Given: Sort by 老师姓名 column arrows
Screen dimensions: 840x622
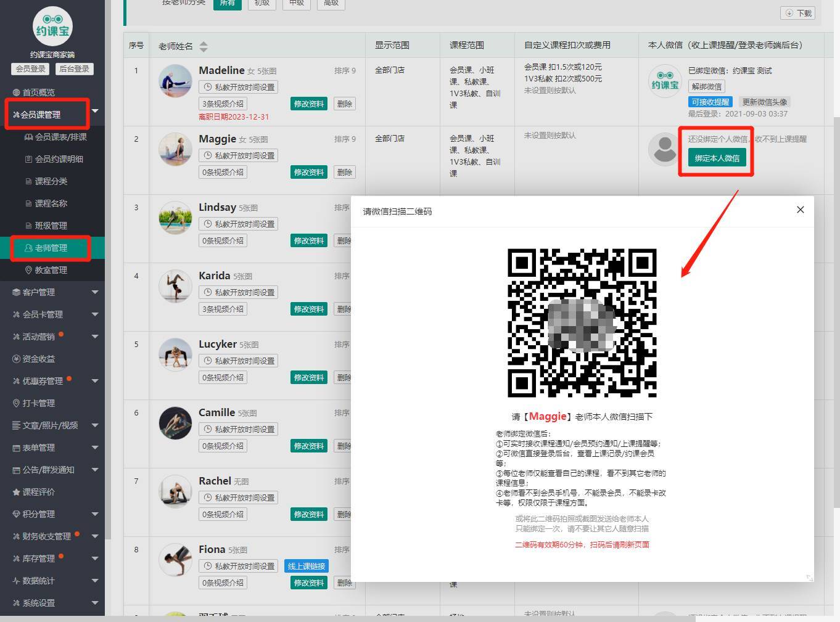Looking at the screenshot, I should [204, 46].
